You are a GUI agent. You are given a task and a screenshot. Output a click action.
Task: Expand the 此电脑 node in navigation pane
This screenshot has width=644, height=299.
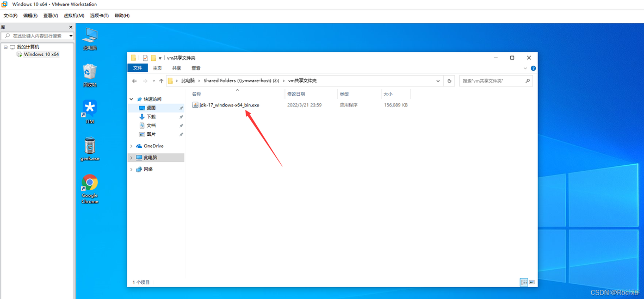tap(132, 158)
